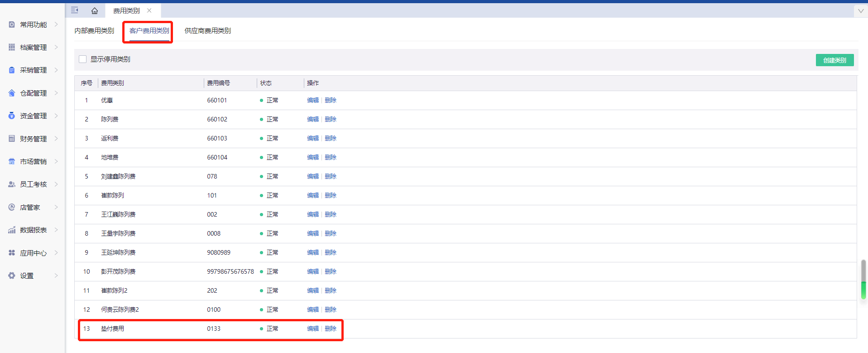Edit the 王量宇陈列费 category
The width and height of the screenshot is (868, 353).
[x=313, y=233]
